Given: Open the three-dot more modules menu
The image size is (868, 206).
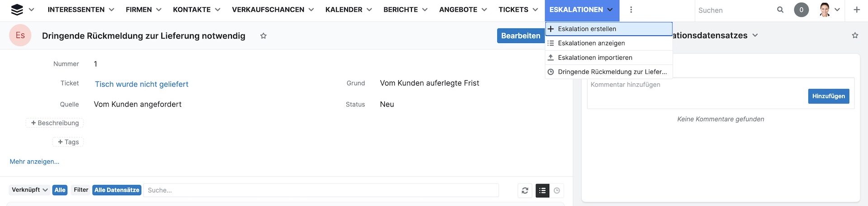Looking at the screenshot, I should [x=631, y=10].
